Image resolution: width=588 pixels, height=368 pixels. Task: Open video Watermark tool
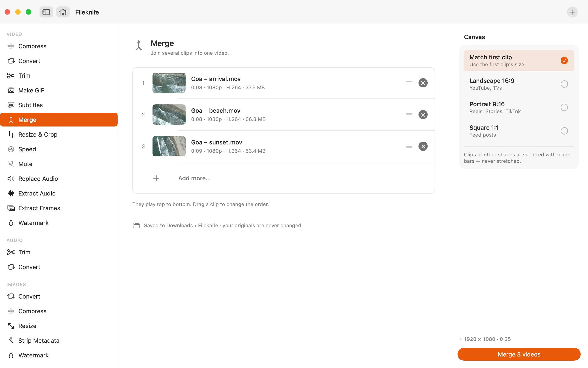point(59,223)
